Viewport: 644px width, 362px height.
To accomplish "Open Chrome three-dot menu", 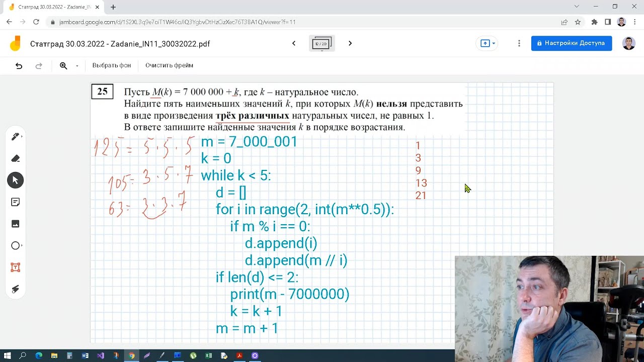I will point(635,22).
